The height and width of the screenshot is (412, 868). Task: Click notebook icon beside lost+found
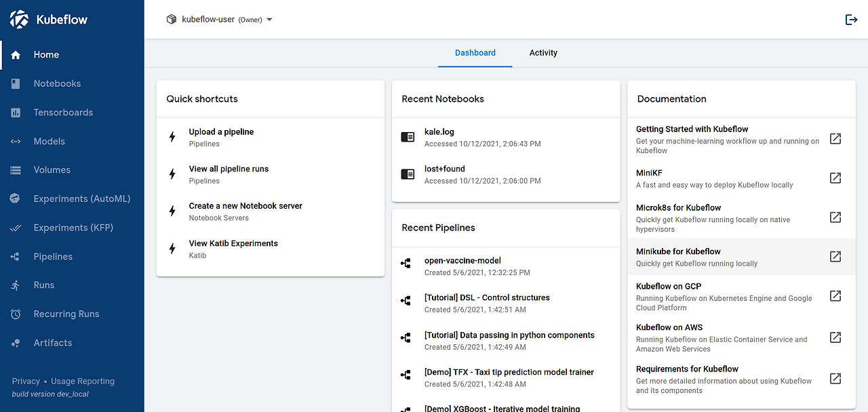tap(408, 174)
